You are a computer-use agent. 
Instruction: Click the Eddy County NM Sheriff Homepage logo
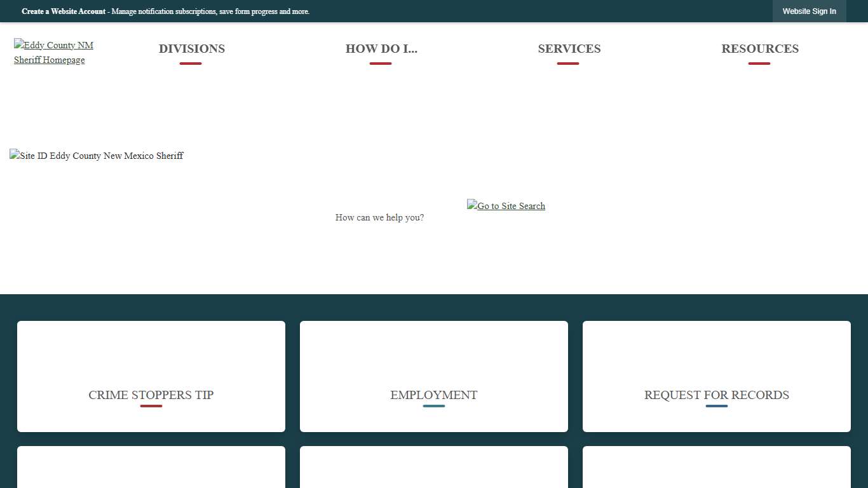(x=53, y=53)
